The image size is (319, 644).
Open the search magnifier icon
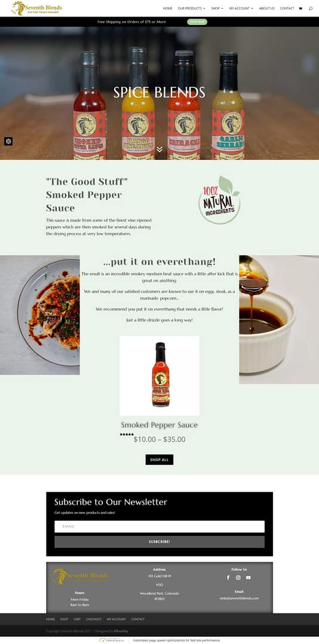[311, 8]
